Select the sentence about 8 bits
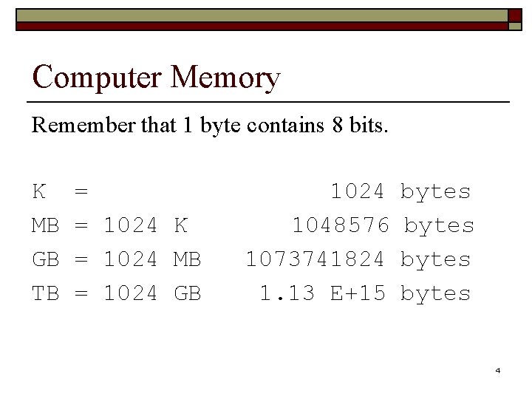The image size is (532, 399). (x=210, y=126)
